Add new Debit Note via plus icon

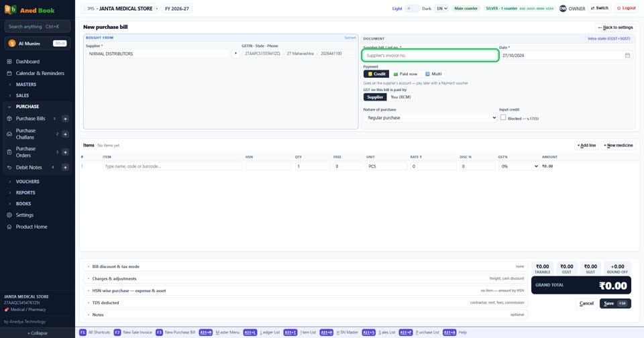[x=65, y=167]
